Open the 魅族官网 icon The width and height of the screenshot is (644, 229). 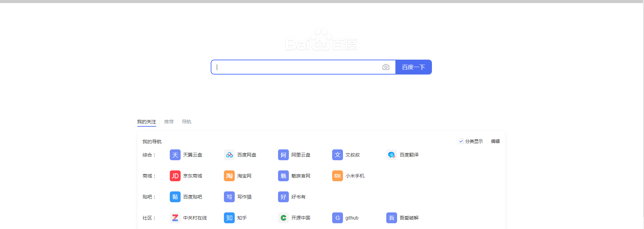click(283, 176)
